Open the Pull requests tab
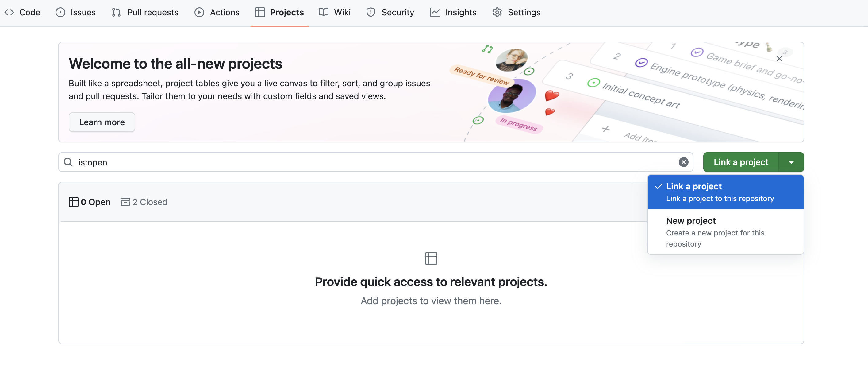The height and width of the screenshot is (369, 868). pyautogui.click(x=145, y=12)
